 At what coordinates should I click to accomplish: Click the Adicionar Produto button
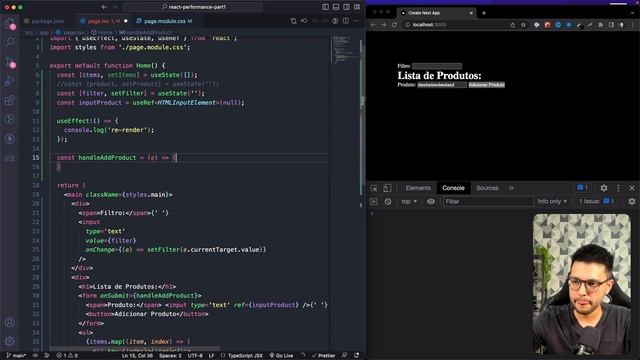tap(487, 85)
